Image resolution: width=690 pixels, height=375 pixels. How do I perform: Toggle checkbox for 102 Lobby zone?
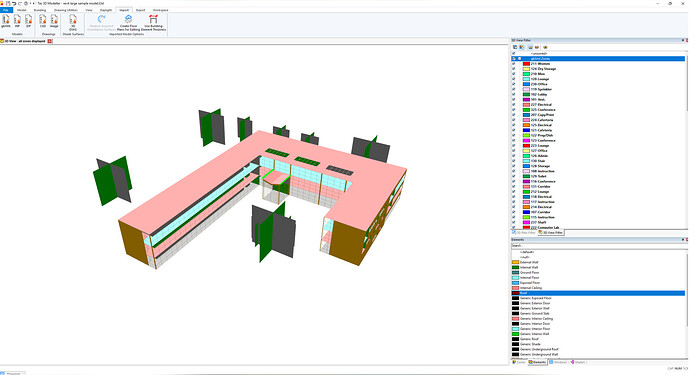(514, 94)
